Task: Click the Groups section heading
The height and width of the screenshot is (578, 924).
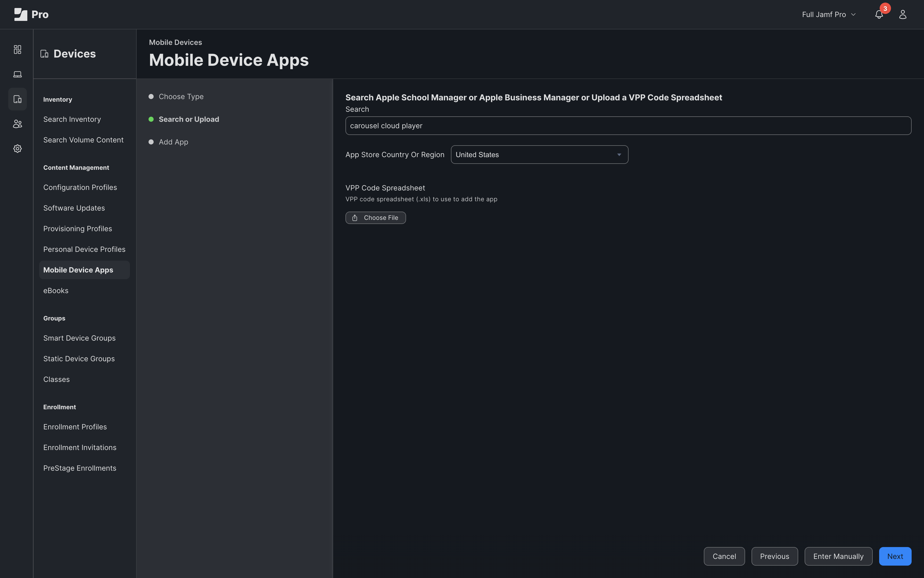Action: pos(54,318)
